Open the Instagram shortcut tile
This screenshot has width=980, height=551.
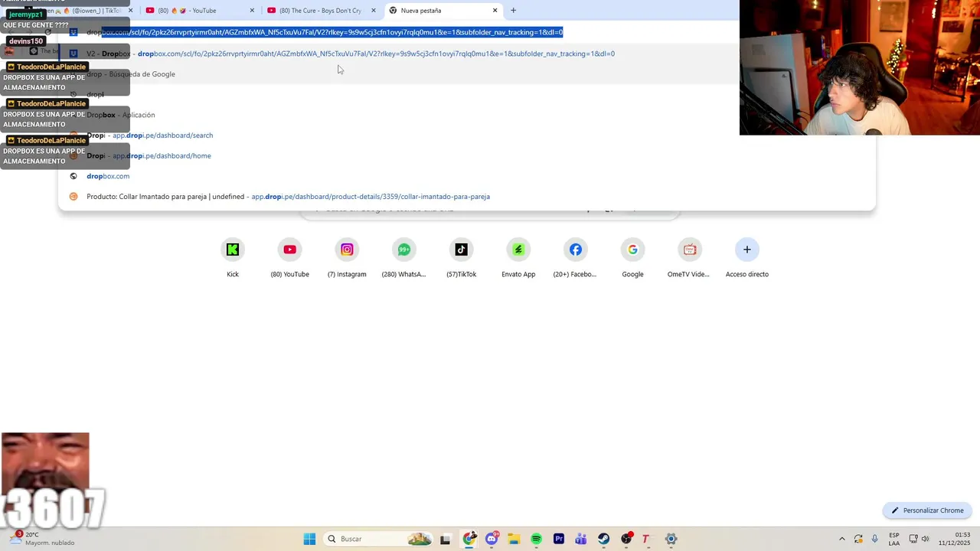click(x=347, y=258)
